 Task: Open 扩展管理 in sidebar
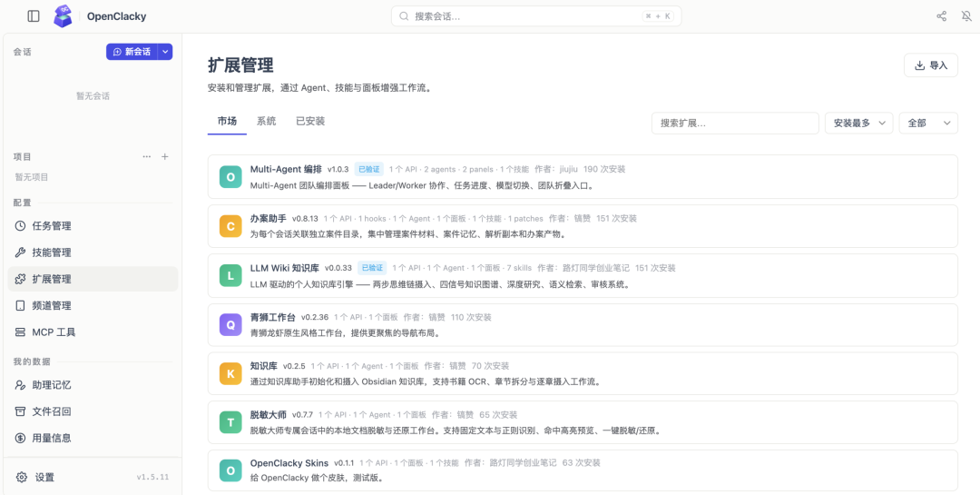pyautogui.click(x=93, y=279)
